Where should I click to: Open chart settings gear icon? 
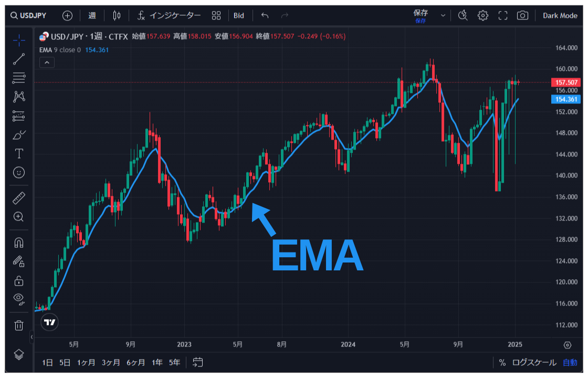tap(482, 16)
